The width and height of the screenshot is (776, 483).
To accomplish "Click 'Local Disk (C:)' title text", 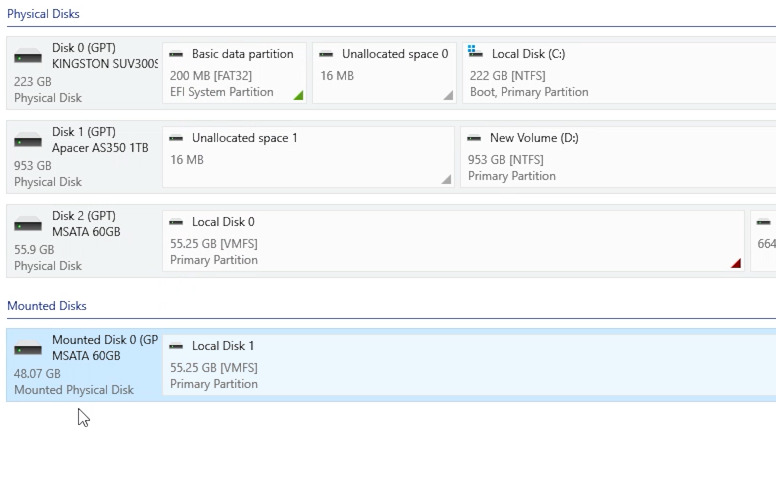I will click(x=528, y=54).
